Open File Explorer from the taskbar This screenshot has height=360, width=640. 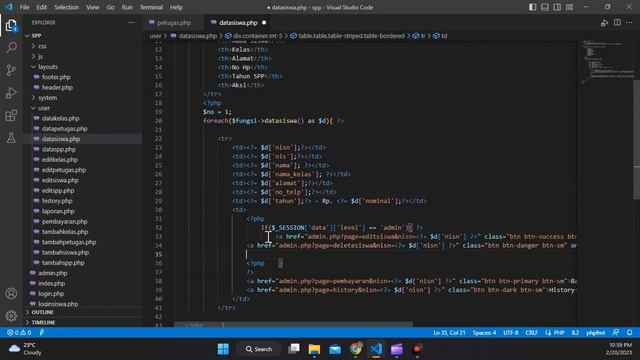pyautogui.click(x=314, y=349)
